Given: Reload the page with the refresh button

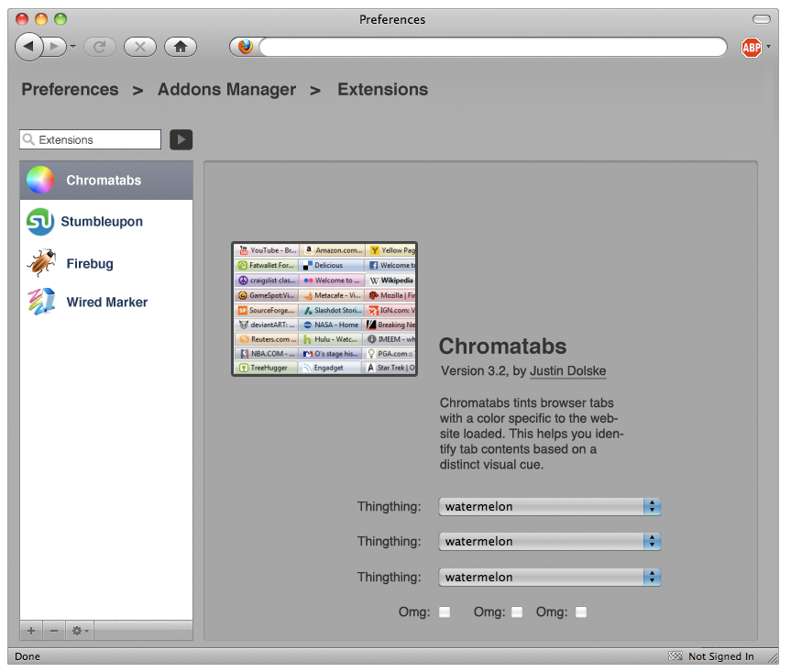Looking at the screenshot, I should pos(100,47).
